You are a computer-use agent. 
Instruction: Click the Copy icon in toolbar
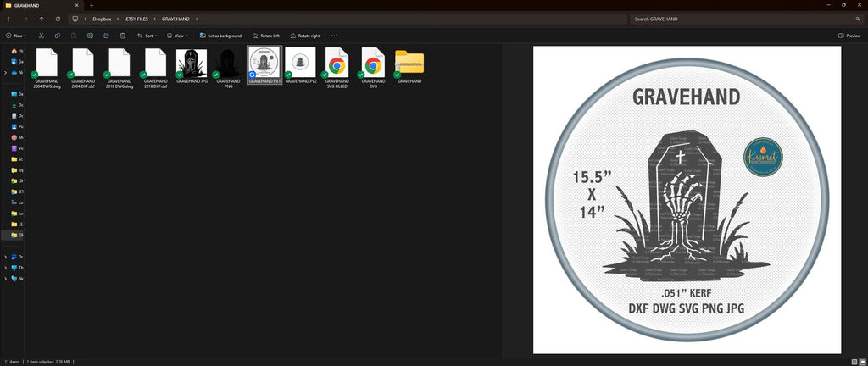[58, 36]
